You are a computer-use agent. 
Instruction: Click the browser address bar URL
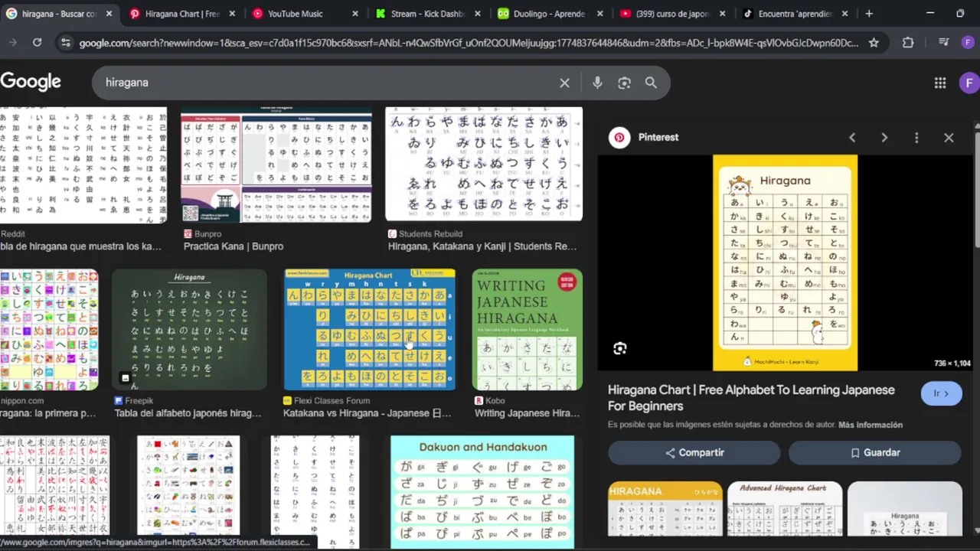pos(469,43)
